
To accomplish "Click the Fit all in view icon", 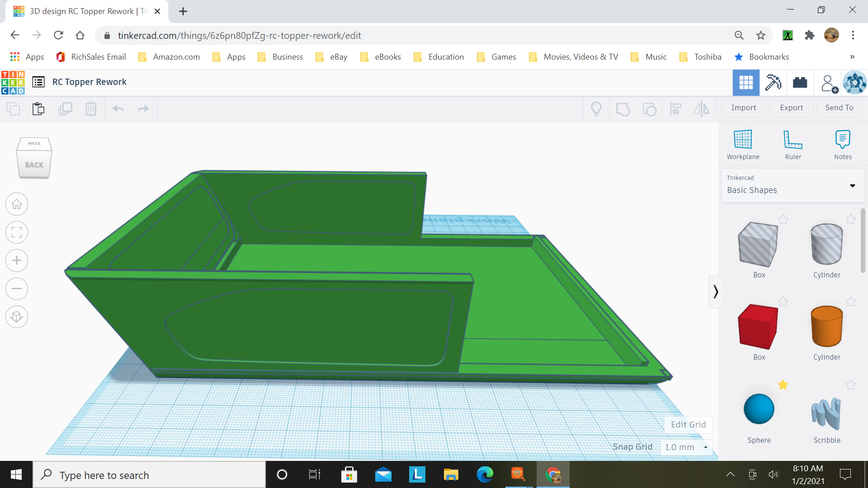I will click(x=17, y=232).
